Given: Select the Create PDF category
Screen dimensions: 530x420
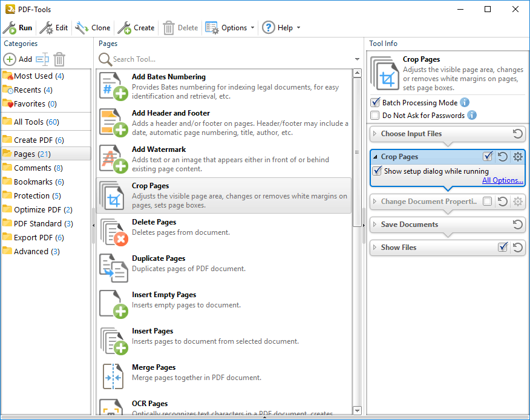Looking at the screenshot, I should tap(46, 140).
